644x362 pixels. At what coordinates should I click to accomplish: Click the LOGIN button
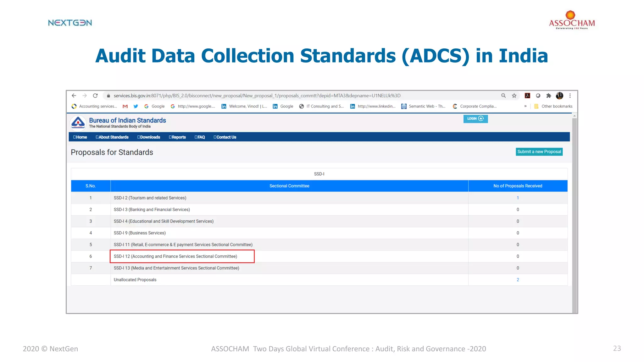coord(475,119)
